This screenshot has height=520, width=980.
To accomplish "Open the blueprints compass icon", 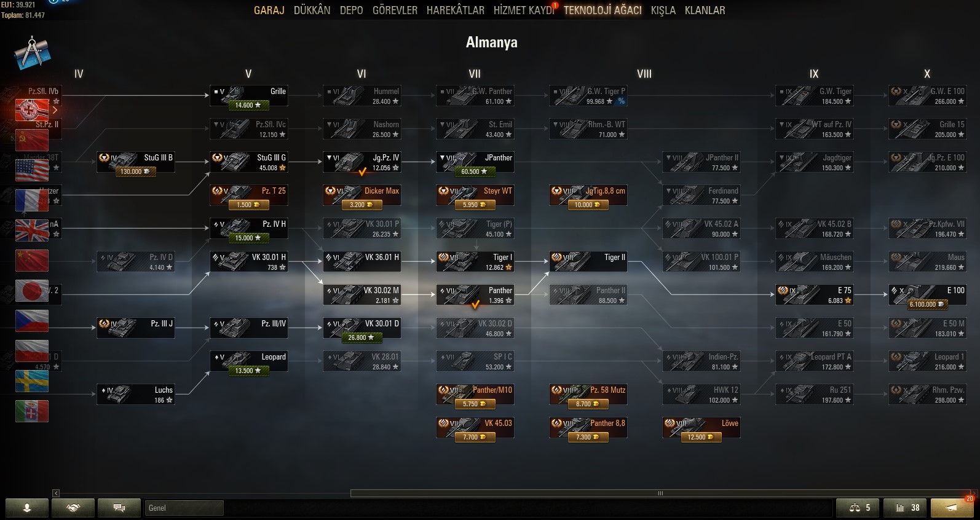I will pos(32,53).
